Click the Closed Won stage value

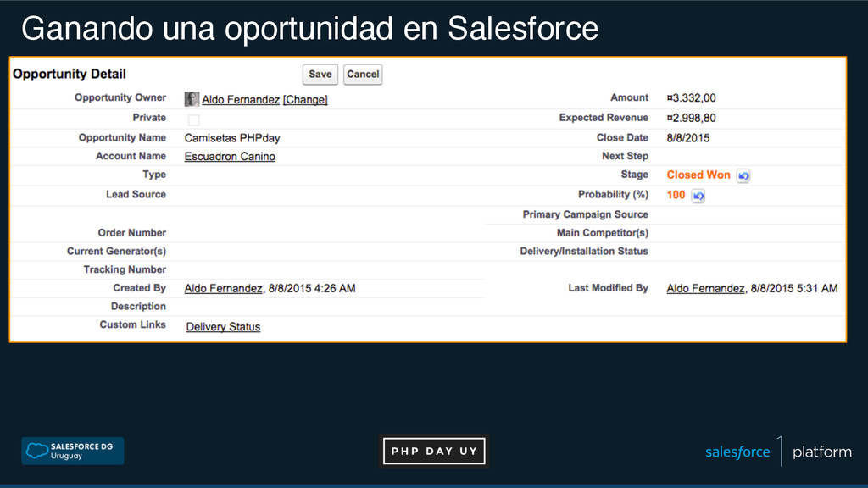[698, 175]
